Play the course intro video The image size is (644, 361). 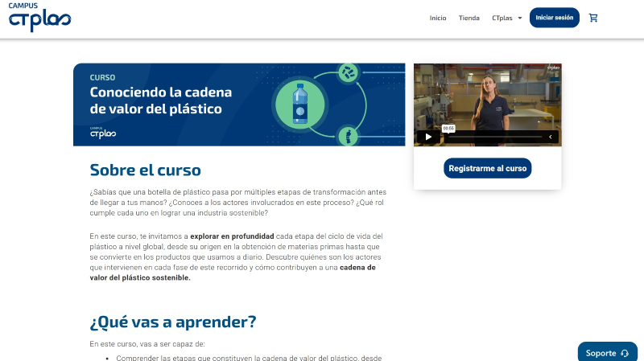click(x=428, y=137)
